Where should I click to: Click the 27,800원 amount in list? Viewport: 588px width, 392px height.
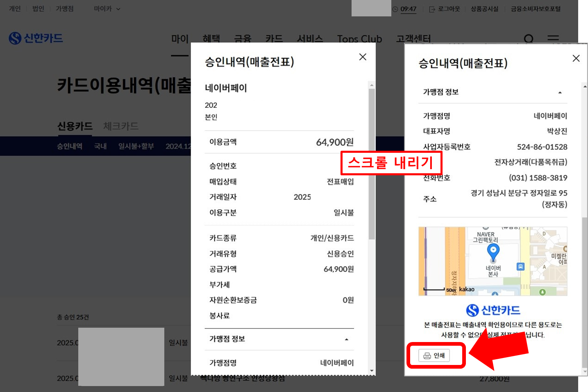(495, 379)
